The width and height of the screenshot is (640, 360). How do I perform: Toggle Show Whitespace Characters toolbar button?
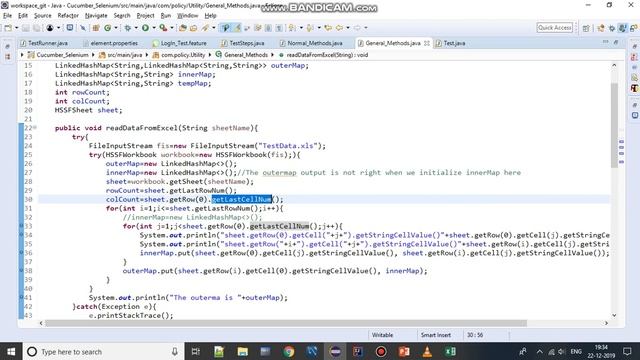(x=279, y=28)
